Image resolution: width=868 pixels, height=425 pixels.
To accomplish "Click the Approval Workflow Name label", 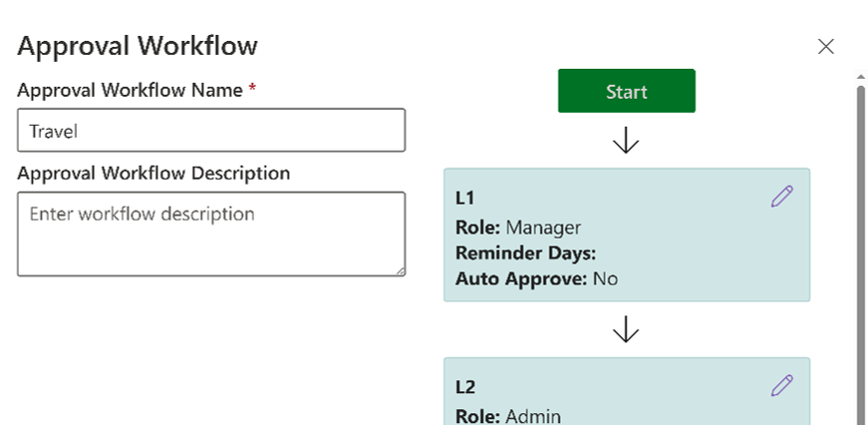I will (x=130, y=90).
